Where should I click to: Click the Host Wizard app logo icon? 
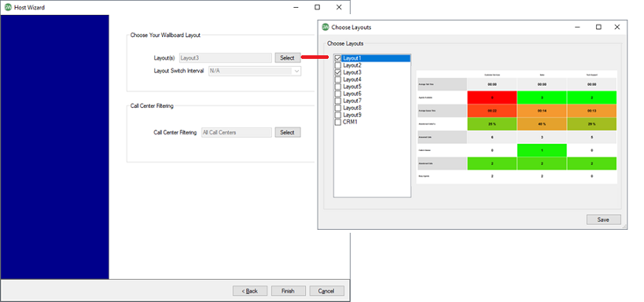coord(8,7)
